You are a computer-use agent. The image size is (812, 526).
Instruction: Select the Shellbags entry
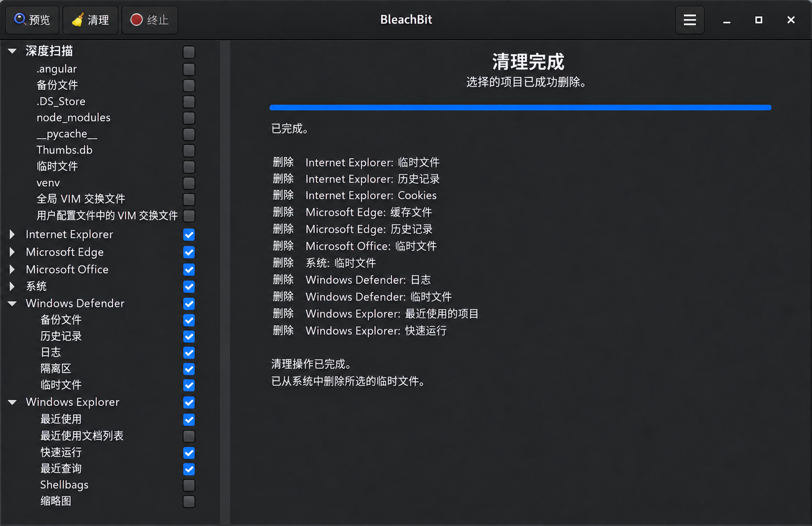coord(65,485)
